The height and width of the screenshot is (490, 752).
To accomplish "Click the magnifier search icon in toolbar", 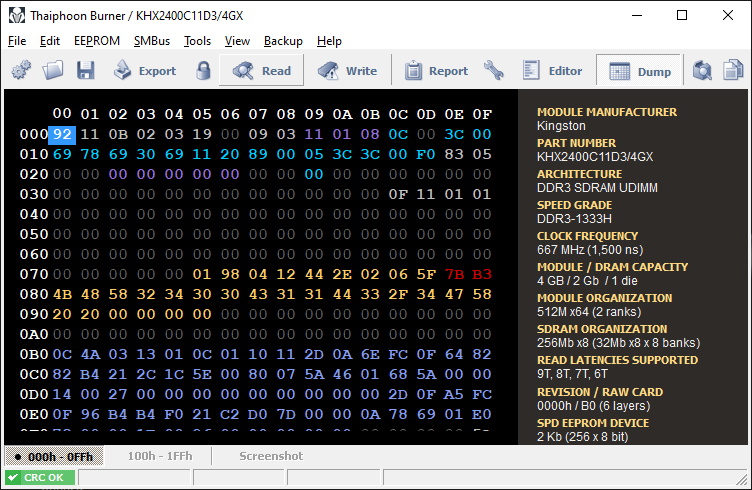I will pos(702,70).
